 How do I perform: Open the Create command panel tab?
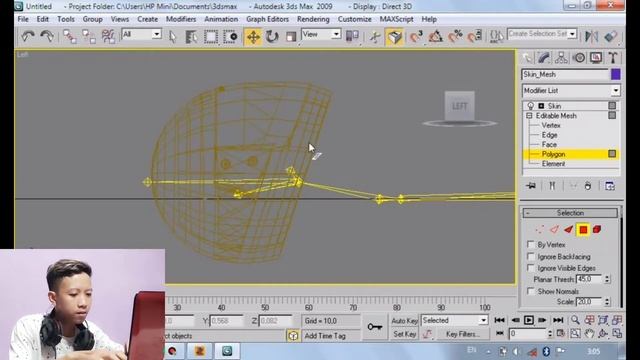pos(527,58)
